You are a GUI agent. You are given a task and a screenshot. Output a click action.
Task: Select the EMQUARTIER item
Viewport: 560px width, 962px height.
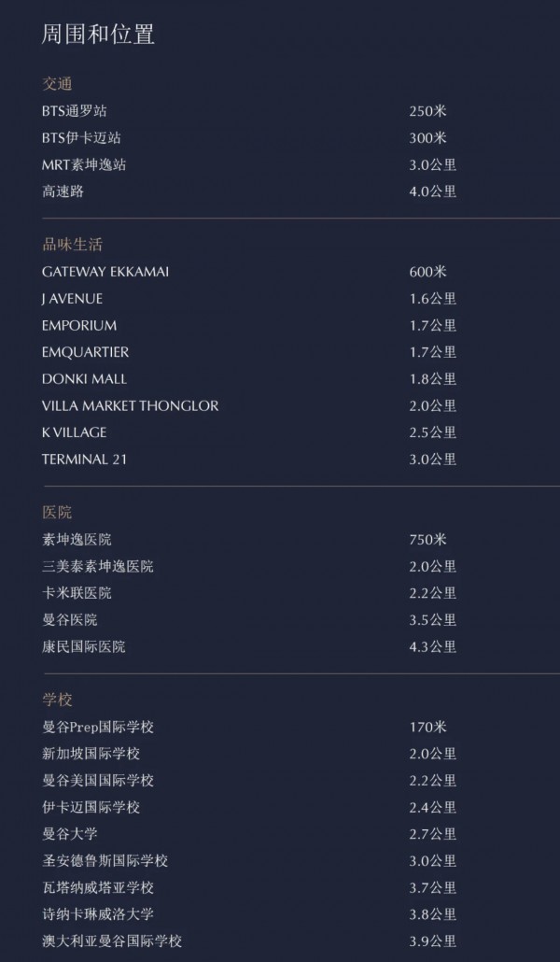(85, 352)
